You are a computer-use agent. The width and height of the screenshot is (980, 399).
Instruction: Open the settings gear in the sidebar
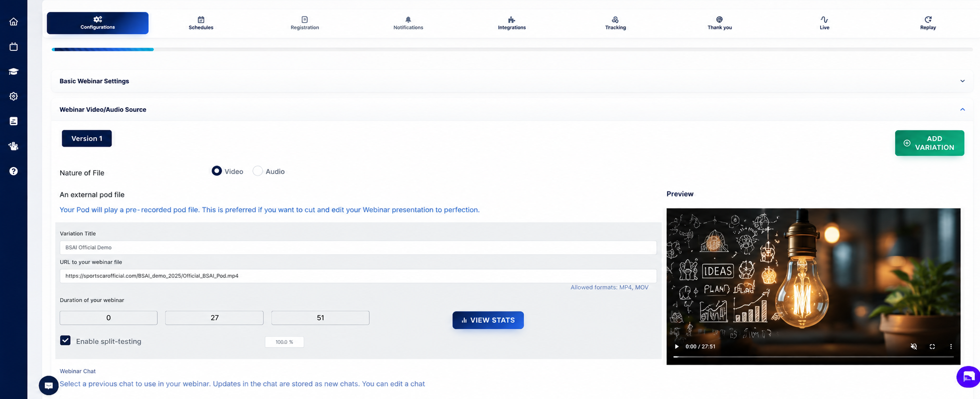(13, 96)
